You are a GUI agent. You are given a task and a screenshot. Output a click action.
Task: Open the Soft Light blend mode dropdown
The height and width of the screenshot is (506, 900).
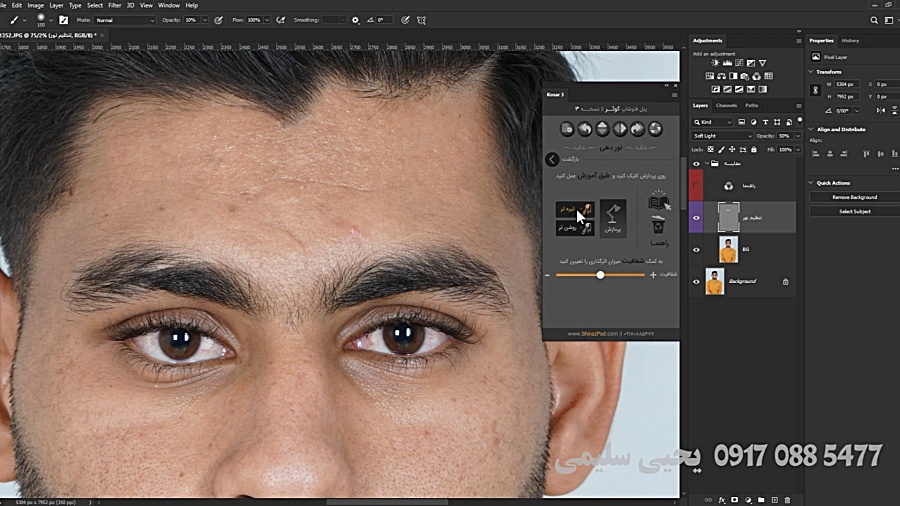click(x=721, y=136)
